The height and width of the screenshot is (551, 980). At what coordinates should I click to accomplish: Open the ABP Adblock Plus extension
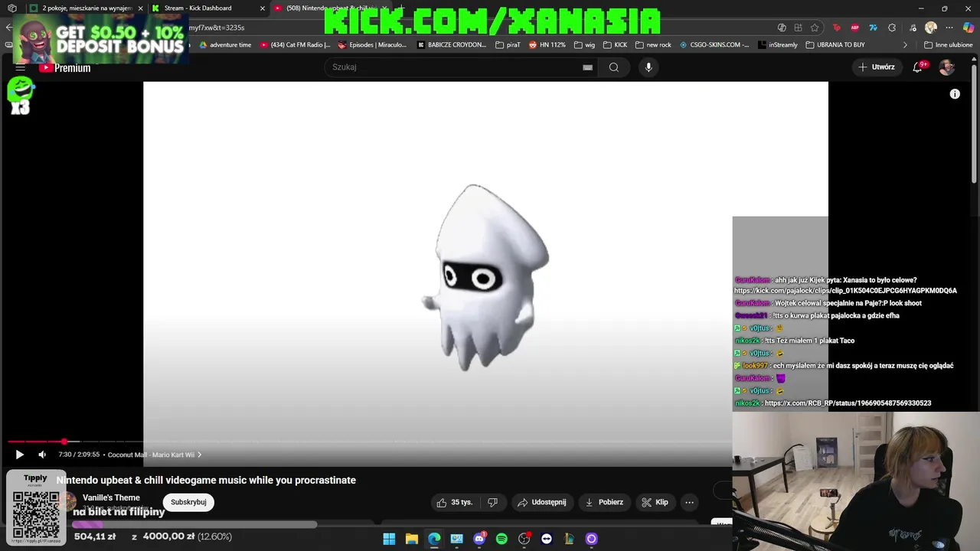pos(855,28)
